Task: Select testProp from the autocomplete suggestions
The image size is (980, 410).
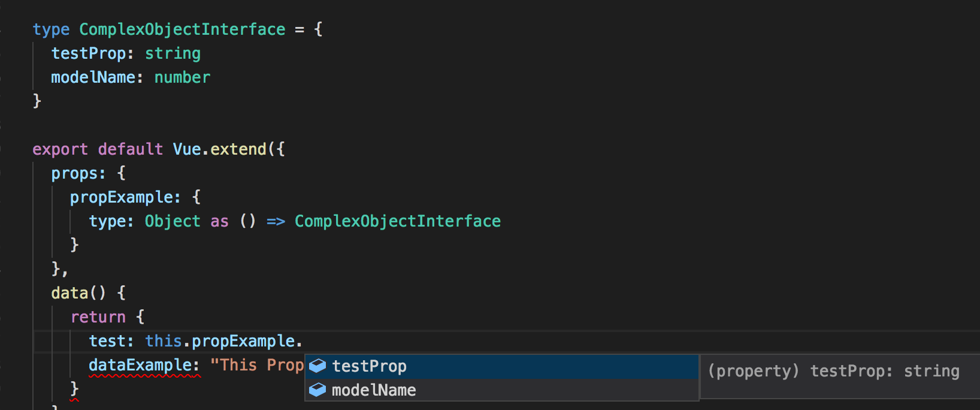Action: point(369,366)
